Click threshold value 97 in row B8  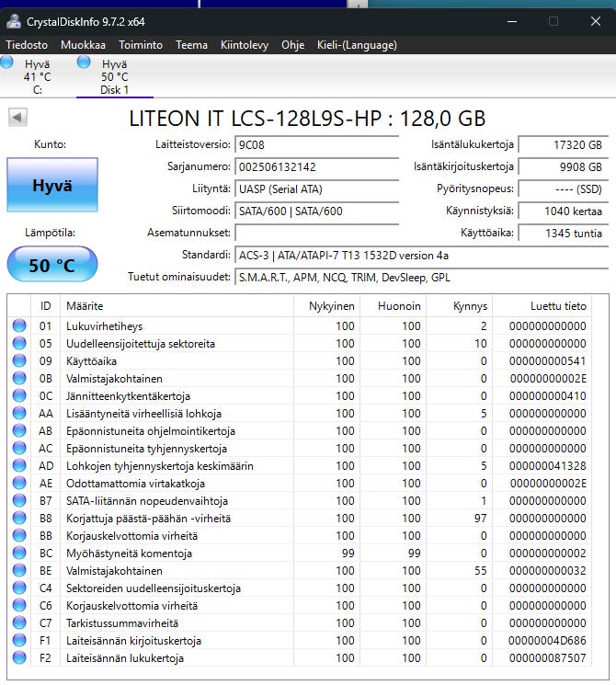[480, 519]
